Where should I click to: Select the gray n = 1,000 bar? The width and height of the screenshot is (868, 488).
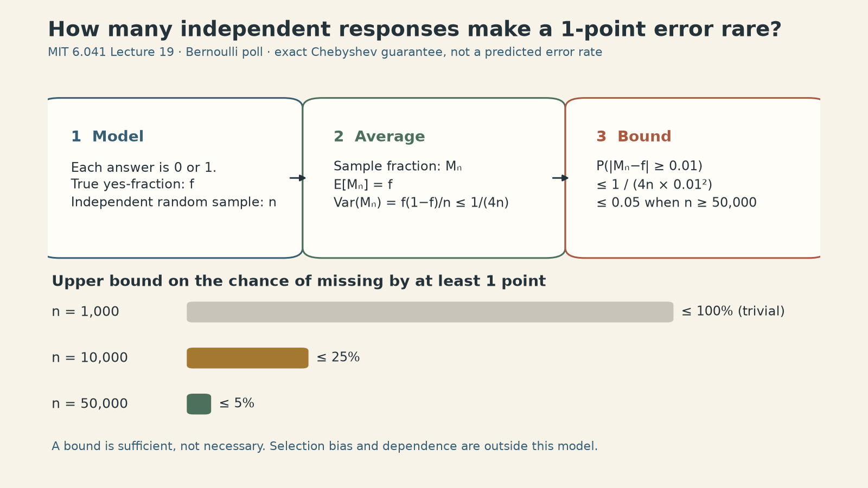coord(430,312)
